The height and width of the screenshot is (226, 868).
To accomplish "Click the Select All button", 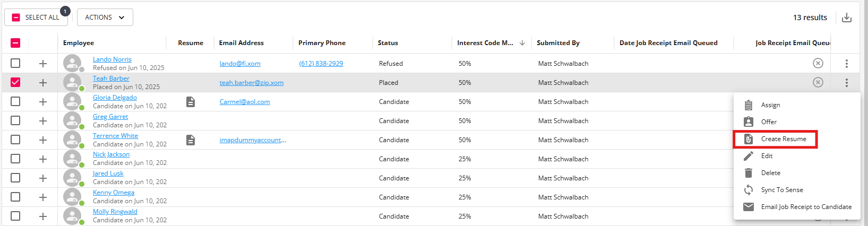I will coord(36,18).
